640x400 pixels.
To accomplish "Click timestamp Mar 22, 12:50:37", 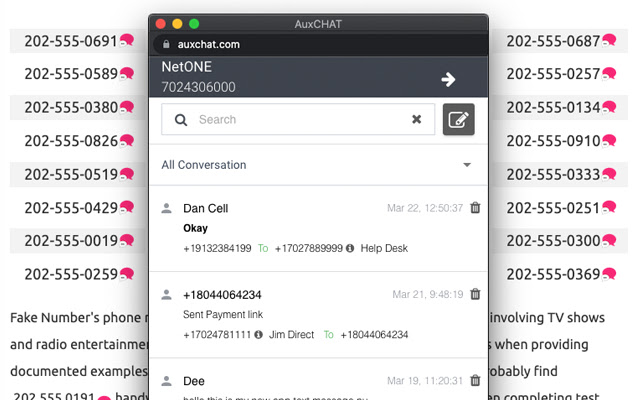I will pyautogui.click(x=425, y=208).
